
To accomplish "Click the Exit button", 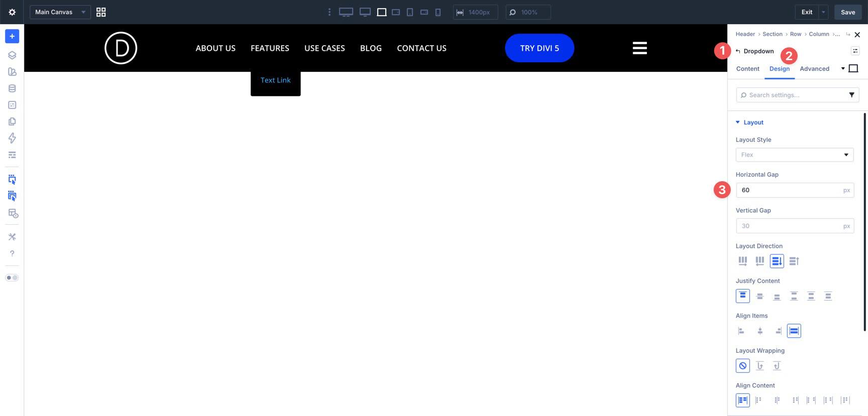I will click(807, 12).
